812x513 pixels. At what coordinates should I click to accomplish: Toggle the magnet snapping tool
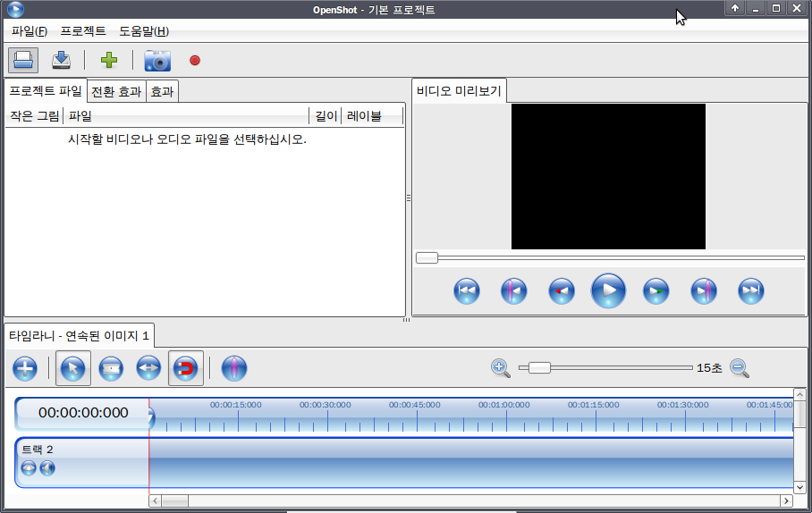click(x=185, y=368)
